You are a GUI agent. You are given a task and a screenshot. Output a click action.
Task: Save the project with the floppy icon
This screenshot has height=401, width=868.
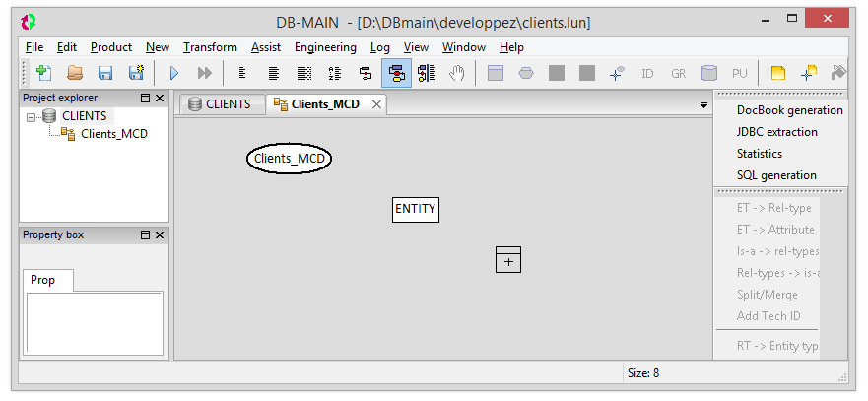coord(105,73)
